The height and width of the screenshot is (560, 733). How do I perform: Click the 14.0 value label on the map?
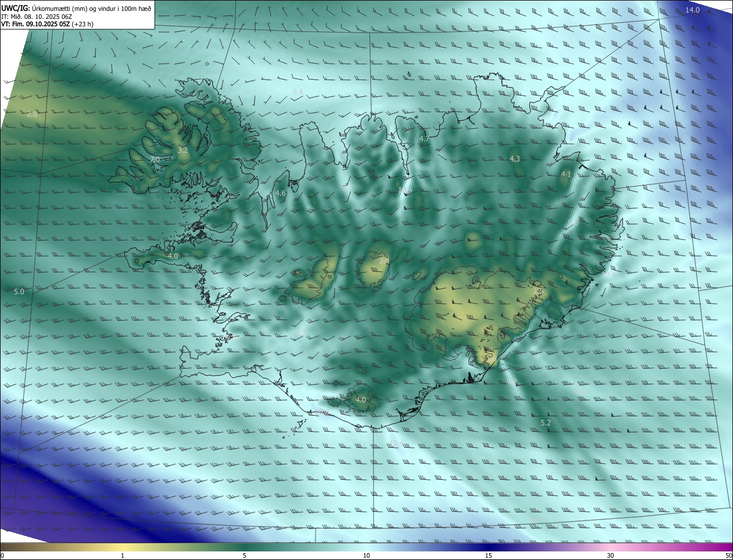click(x=693, y=10)
